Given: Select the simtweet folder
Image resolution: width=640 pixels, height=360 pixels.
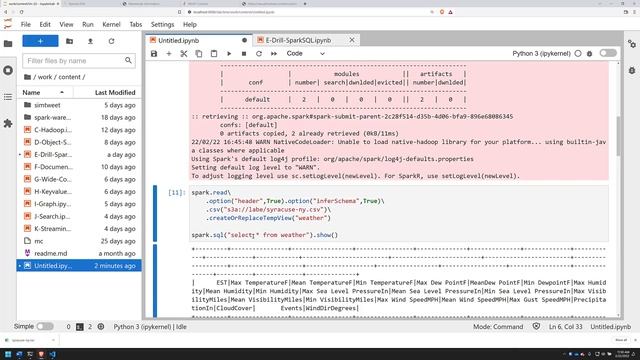Looking at the screenshot, I should click(79, 105).
